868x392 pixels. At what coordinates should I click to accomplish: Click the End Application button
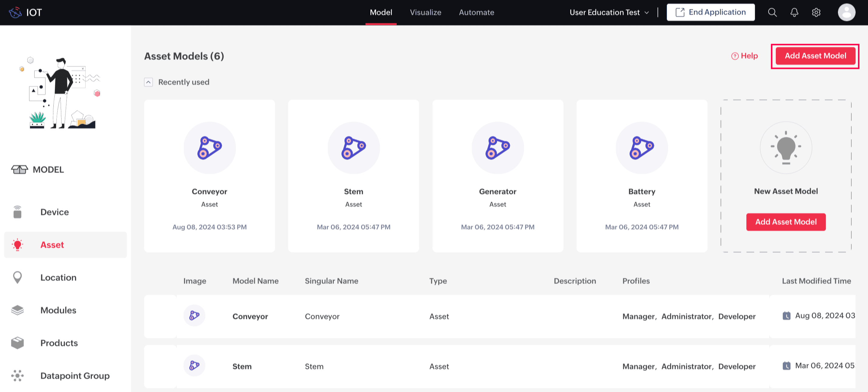tap(710, 12)
